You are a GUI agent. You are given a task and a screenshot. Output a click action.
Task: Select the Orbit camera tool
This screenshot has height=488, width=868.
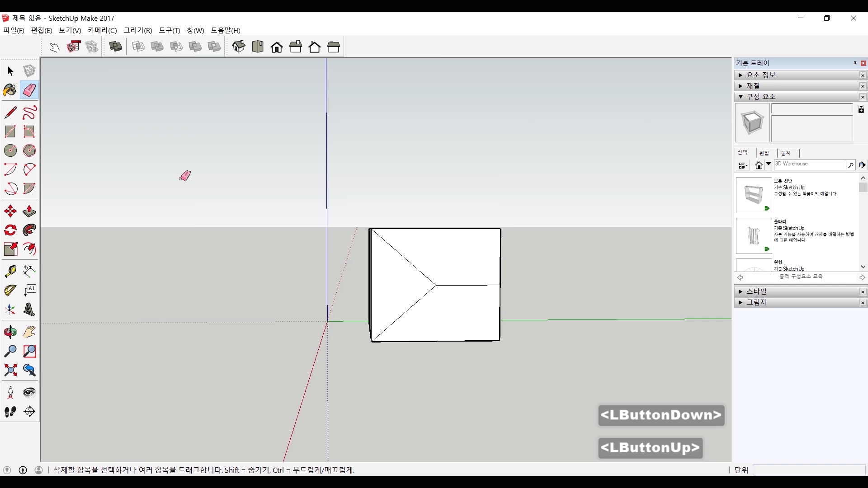(10, 332)
